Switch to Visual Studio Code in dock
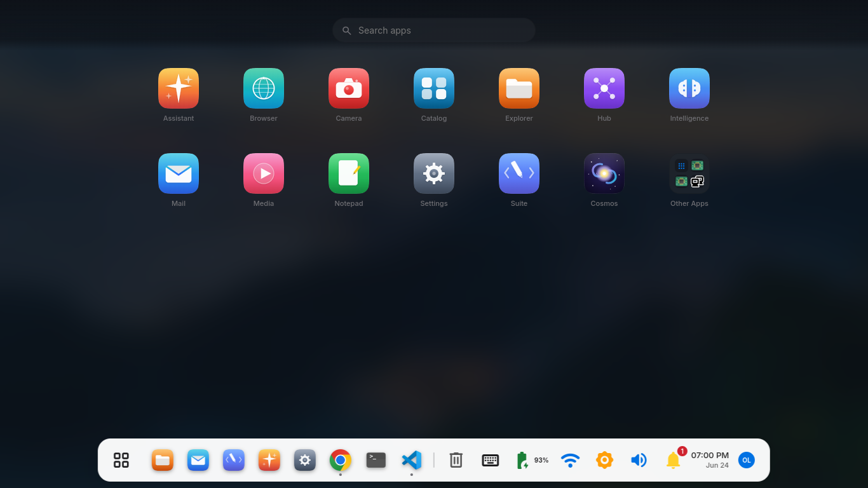The height and width of the screenshot is (488, 868). (412, 460)
